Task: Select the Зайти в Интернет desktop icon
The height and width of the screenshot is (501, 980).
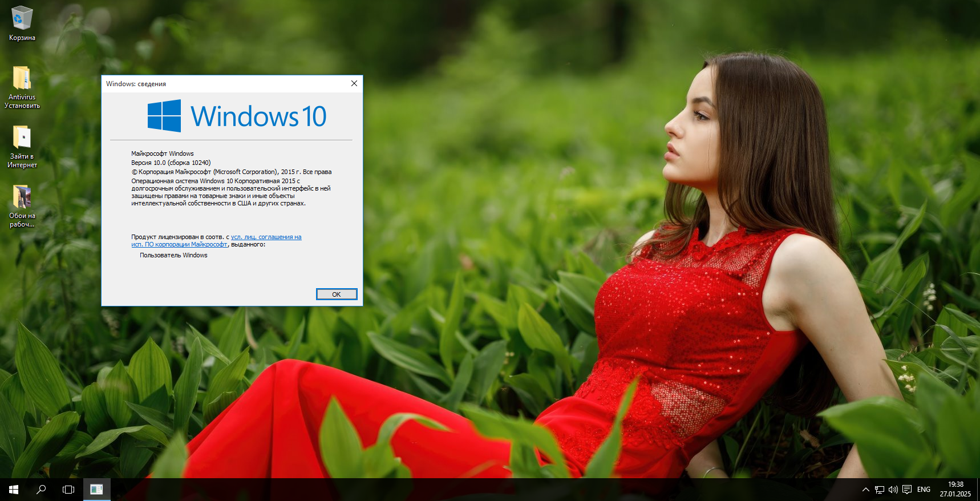Action: 22,147
